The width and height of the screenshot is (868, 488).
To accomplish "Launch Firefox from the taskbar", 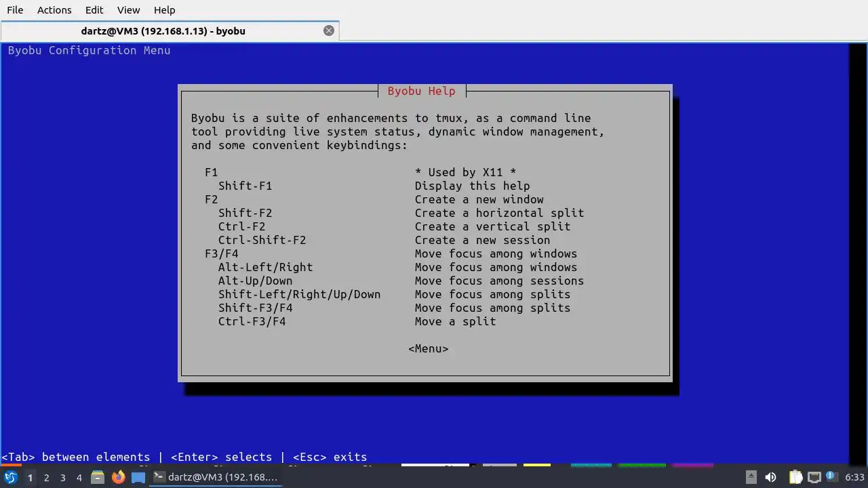I will [x=118, y=477].
